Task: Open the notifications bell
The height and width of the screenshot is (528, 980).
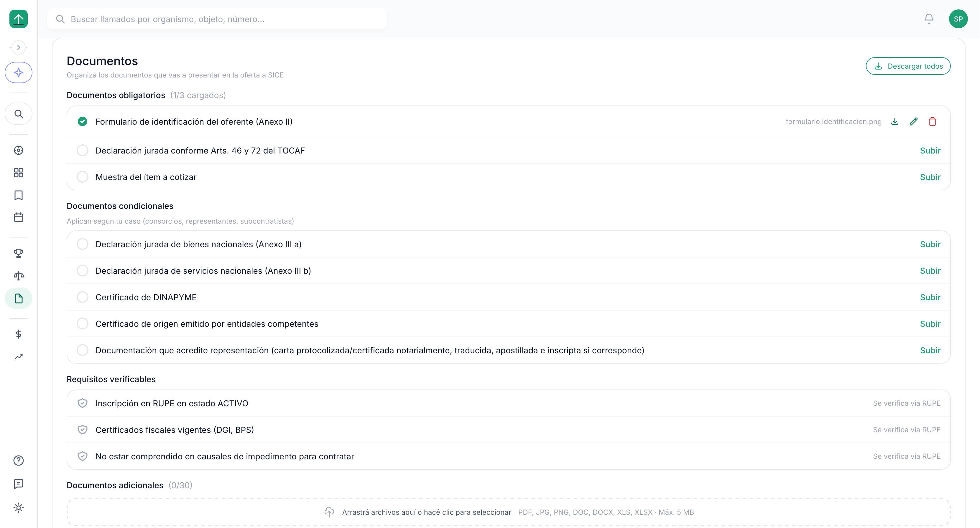Action: pyautogui.click(x=929, y=19)
